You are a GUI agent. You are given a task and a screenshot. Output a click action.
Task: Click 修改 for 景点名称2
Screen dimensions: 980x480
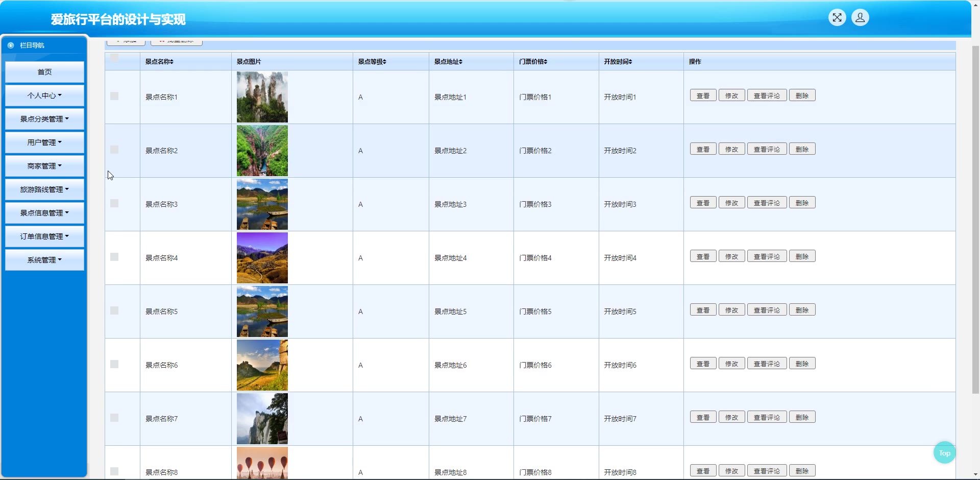tap(731, 149)
